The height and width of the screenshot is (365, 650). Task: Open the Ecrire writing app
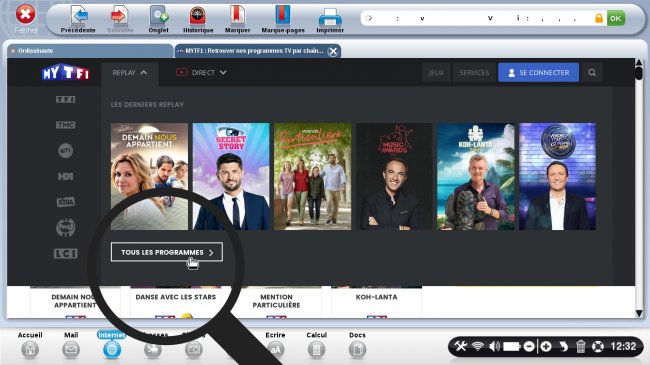point(275,345)
